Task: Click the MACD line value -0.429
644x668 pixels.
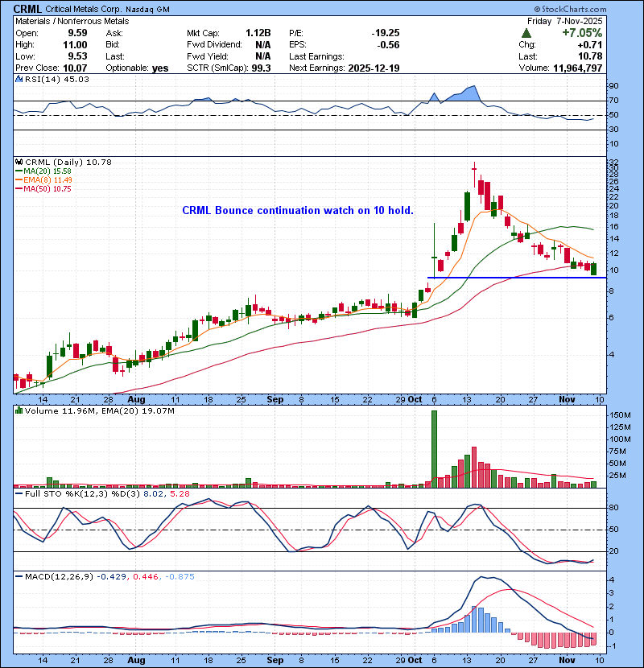Action: (x=112, y=577)
